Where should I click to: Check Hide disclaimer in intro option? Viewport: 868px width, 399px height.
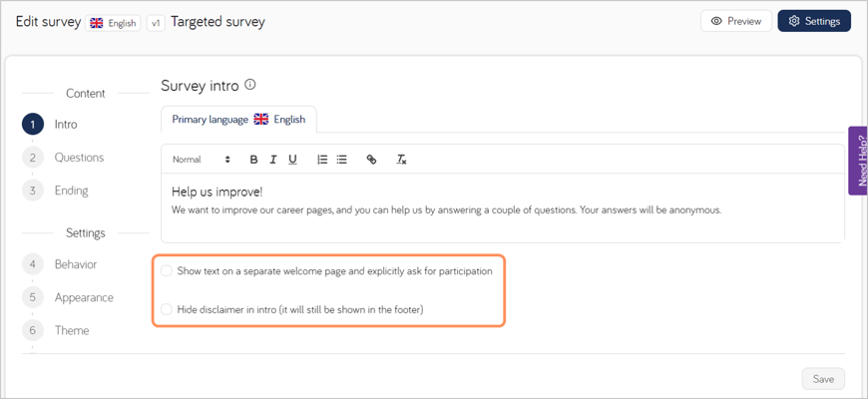167,310
